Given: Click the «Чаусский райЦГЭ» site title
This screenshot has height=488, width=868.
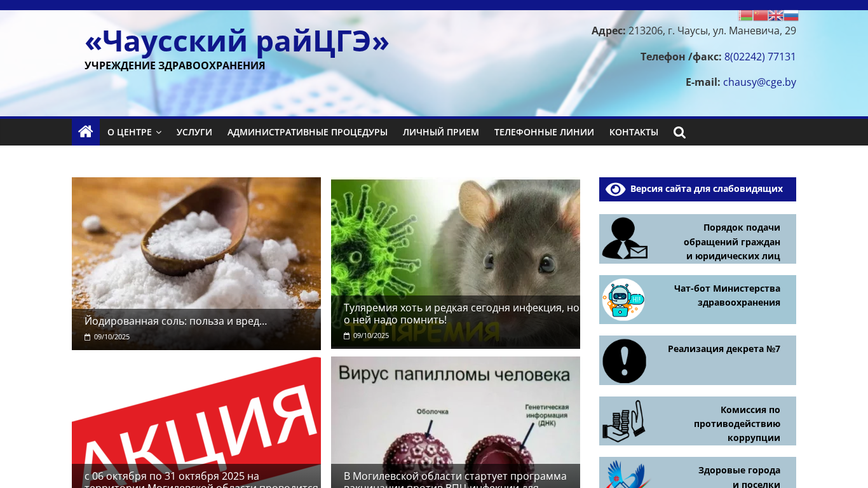Looking at the screenshot, I should 236,41.
